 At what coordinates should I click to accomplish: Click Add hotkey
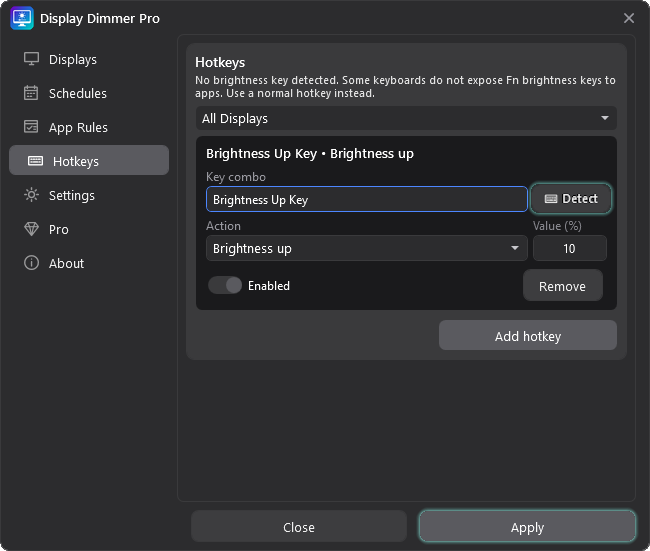pyautogui.click(x=528, y=335)
